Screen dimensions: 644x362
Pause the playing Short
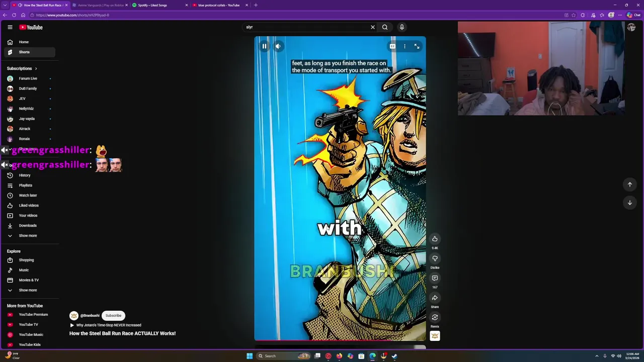264,46
